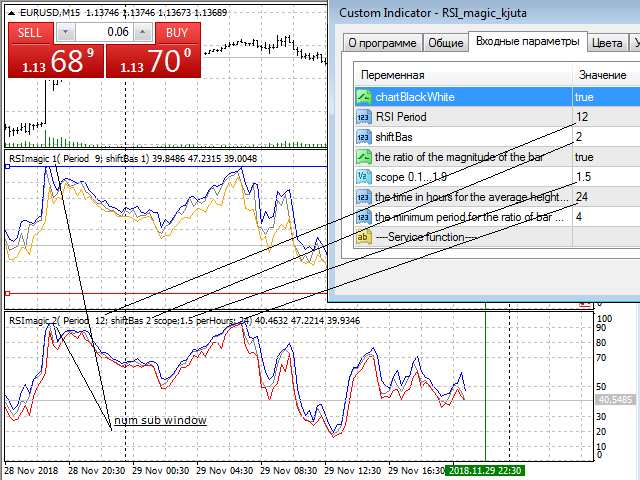Image resolution: width=640 pixels, height=480 pixels.
Task: Increase lot volume with up arrow
Action: (144, 33)
